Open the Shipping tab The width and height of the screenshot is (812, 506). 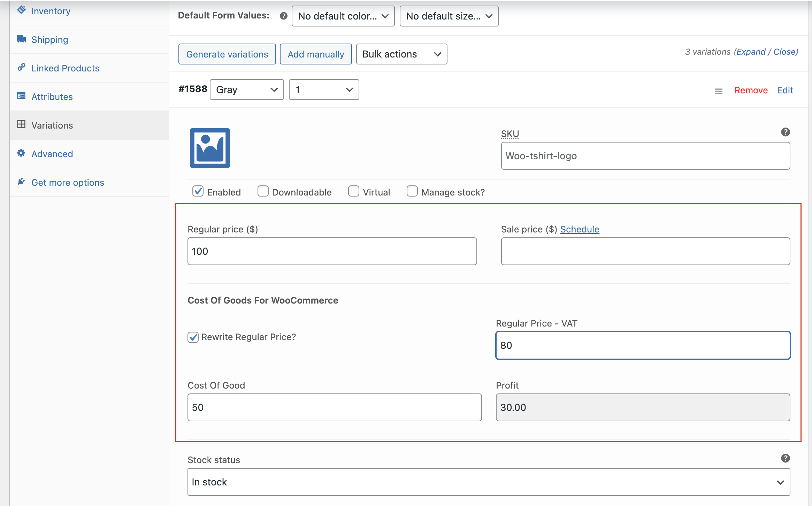pos(89,39)
